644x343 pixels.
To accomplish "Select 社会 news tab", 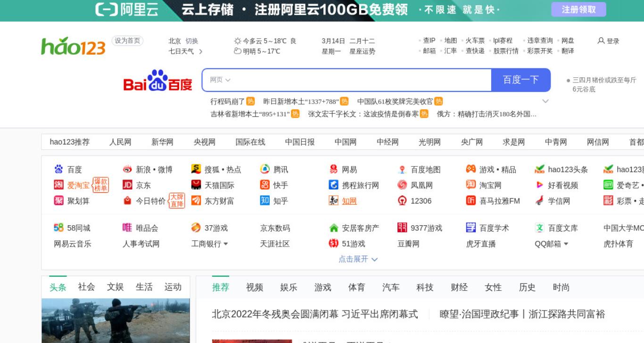I will [86, 287].
